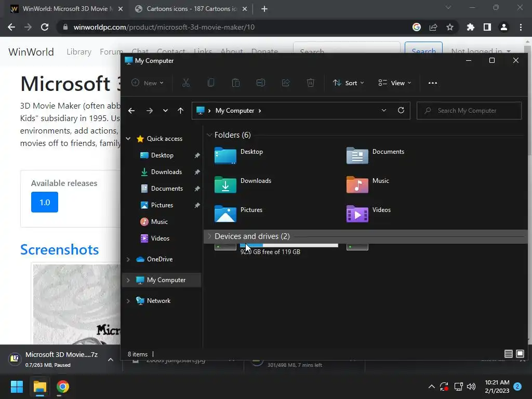This screenshot has width=532, height=399.
Task: Click the Copy icon in File Explorer toolbar
Action: click(x=211, y=83)
